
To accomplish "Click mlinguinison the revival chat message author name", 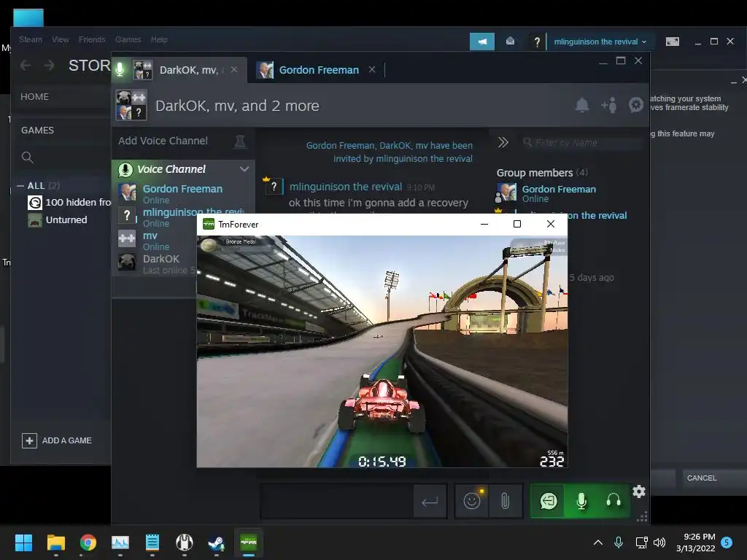I will coord(346,187).
